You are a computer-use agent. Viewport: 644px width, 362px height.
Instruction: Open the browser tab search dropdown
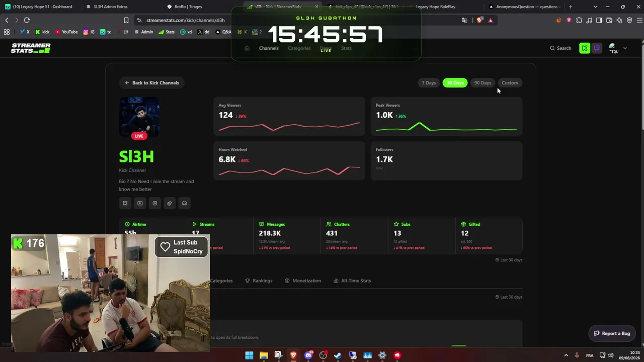(595, 7)
